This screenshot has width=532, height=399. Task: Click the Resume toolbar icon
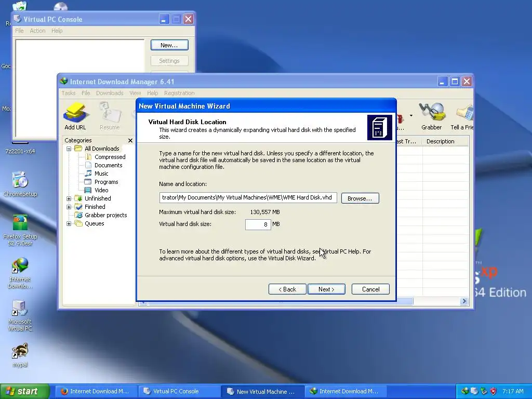[x=110, y=116]
